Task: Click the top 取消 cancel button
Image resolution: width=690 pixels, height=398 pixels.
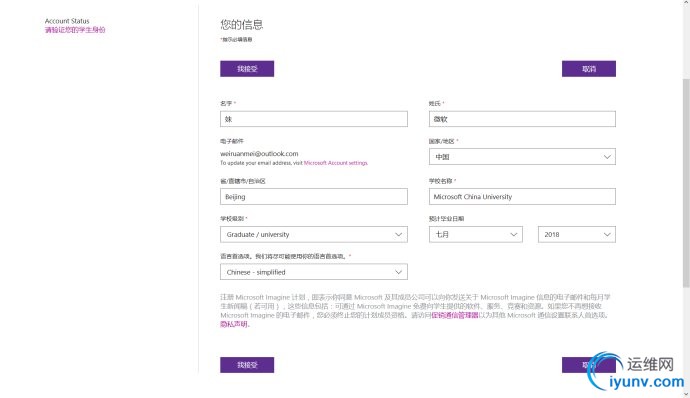Action: click(589, 69)
